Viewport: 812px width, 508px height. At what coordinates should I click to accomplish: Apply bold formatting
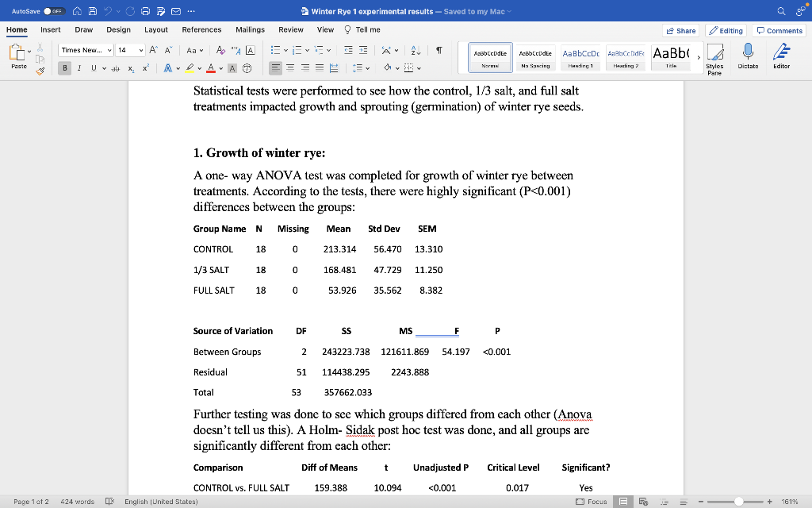click(x=63, y=67)
